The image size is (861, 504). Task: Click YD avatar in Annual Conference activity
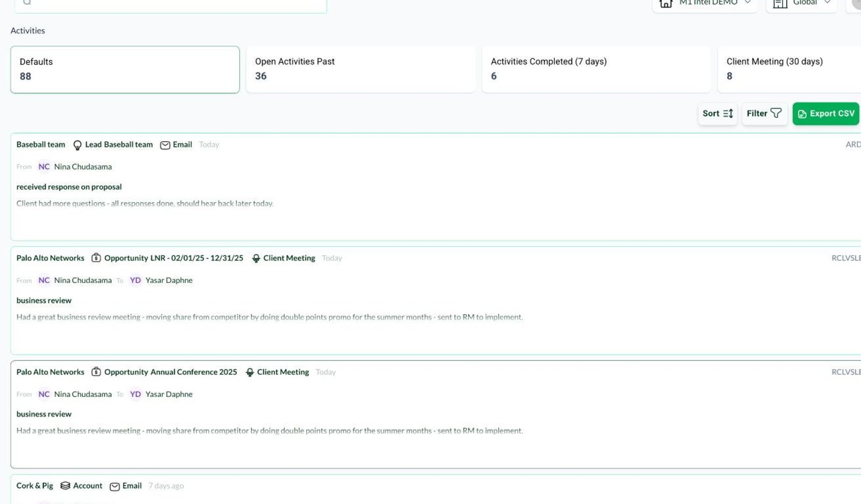[x=136, y=394]
